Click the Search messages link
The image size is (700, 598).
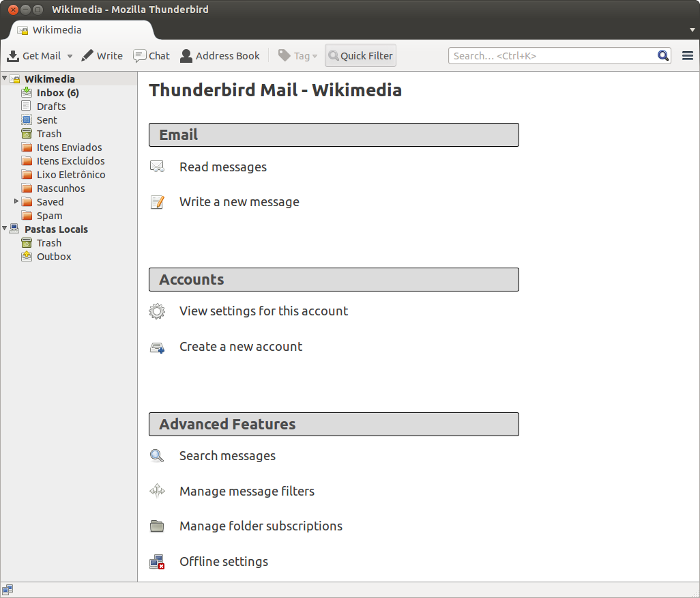pyautogui.click(x=227, y=456)
